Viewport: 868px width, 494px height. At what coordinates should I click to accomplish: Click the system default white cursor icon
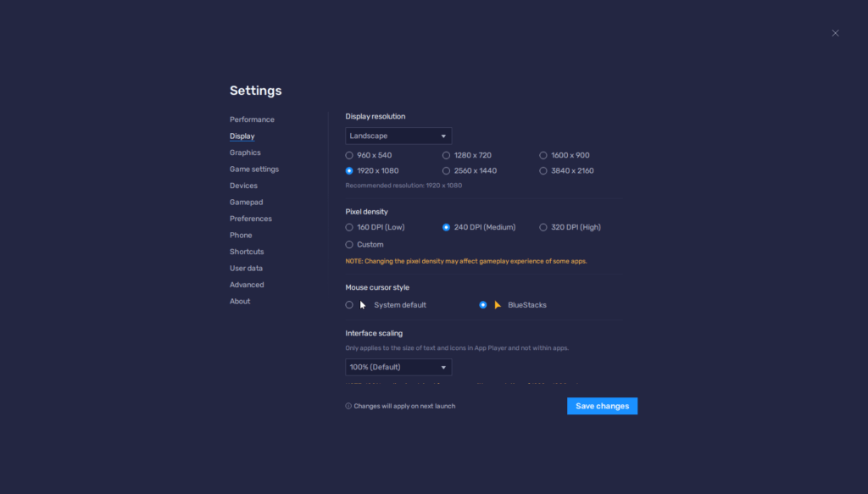pyautogui.click(x=363, y=305)
